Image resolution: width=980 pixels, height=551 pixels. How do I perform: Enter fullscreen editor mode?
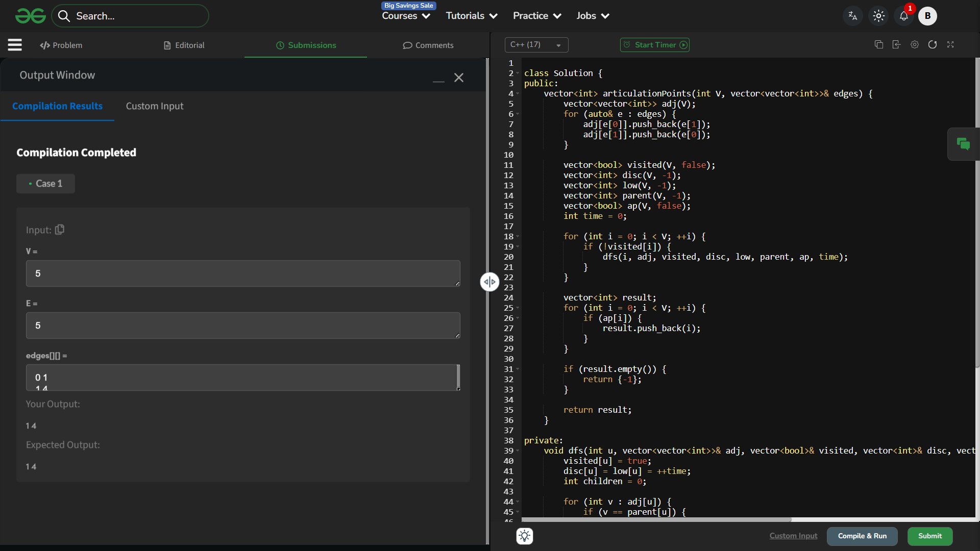point(950,44)
